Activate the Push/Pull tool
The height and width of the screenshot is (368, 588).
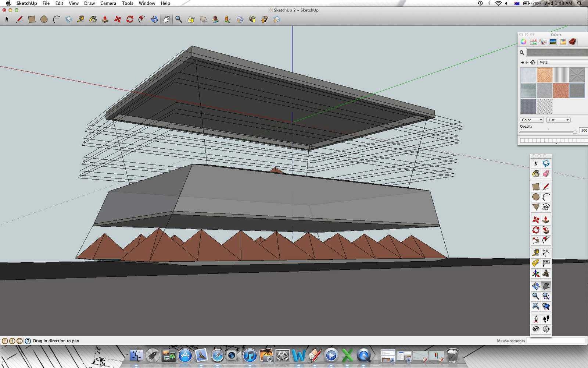105,19
